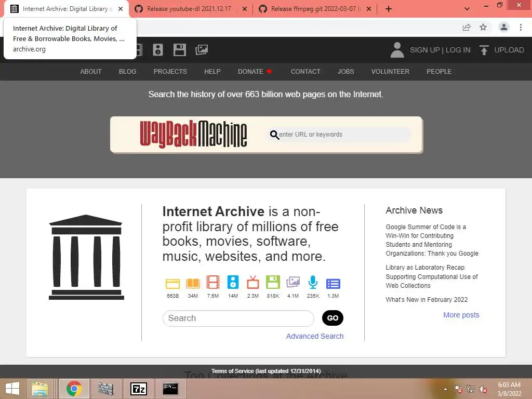
Task: Open the VOLUNTEER menu item
Action: (x=390, y=72)
